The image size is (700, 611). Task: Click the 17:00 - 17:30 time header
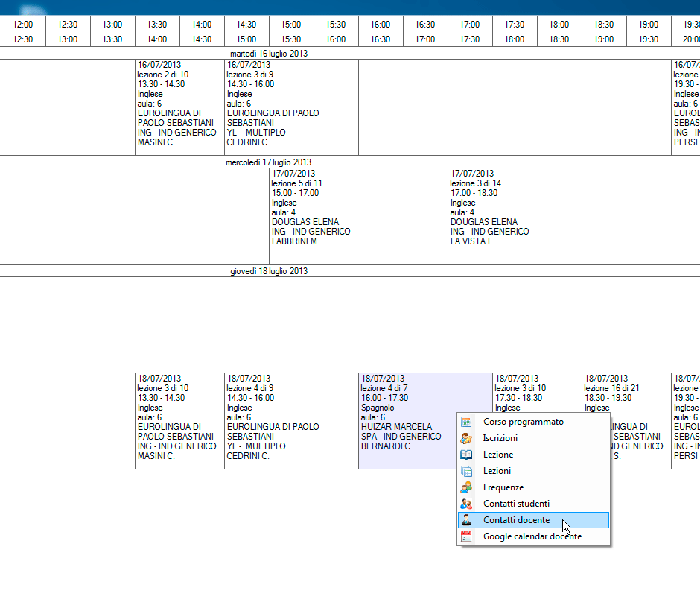point(470,32)
